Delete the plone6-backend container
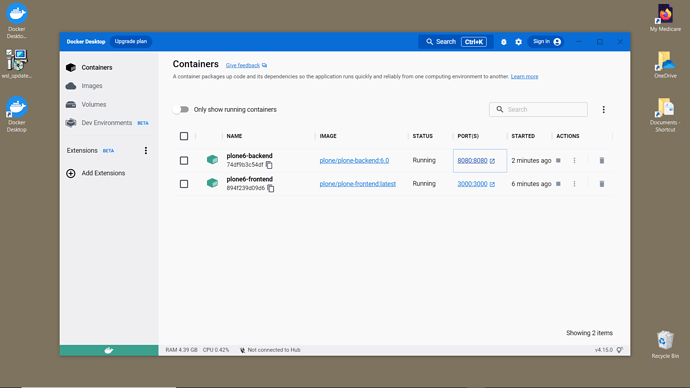The height and width of the screenshot is (388, 690). [602, 161]
